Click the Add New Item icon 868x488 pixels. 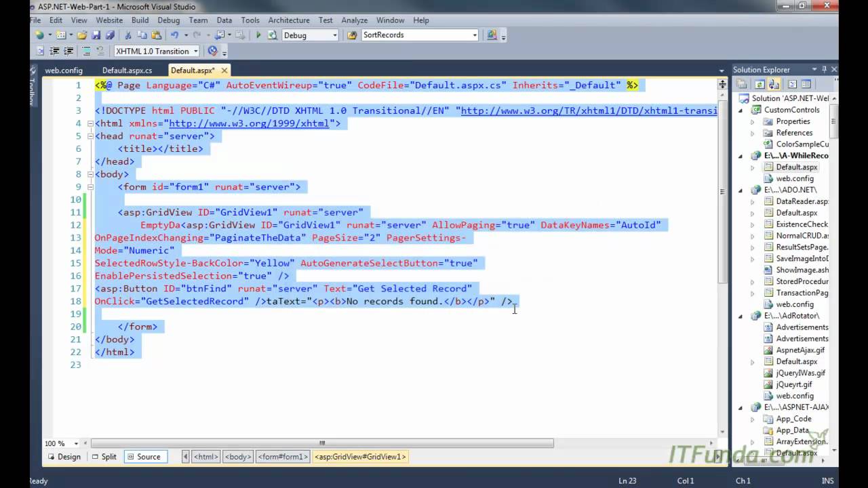(x=61, y=35)
